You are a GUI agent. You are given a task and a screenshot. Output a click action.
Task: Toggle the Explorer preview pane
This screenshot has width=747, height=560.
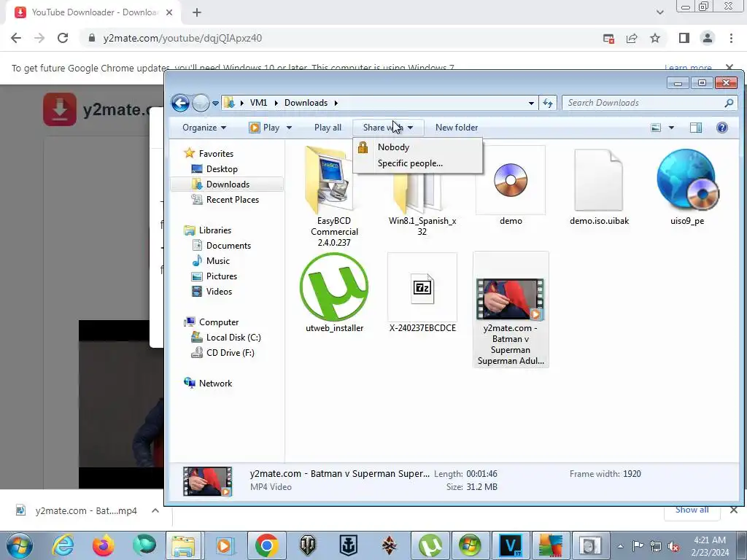pos(695,128)
